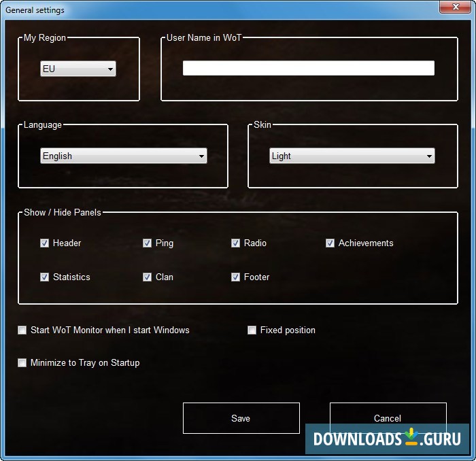Uncheck the Clan panel checkbox
The width and height of the screenshot is (476, 461).
(x=148, y=277)
